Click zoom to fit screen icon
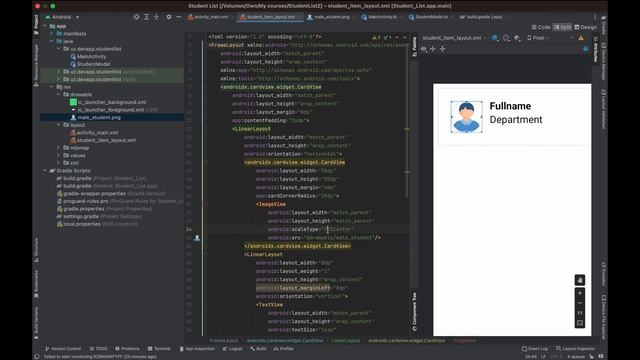This screenshot has width=640, height=360. 580,323
